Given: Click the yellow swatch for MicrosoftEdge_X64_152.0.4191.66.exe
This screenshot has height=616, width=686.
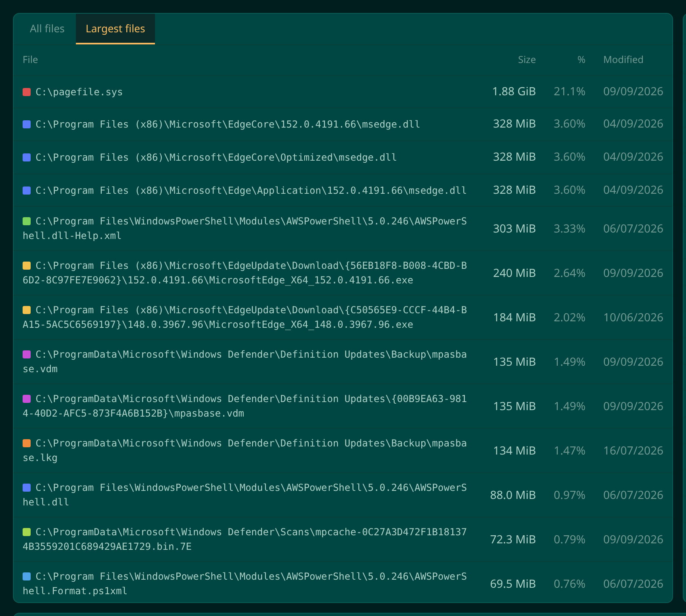Looking at the screenshot, I should tap(27, 266).
